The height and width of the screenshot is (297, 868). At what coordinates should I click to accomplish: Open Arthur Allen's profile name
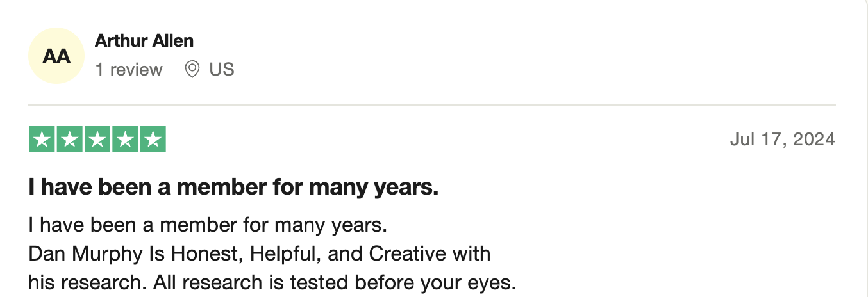(144, 41)
